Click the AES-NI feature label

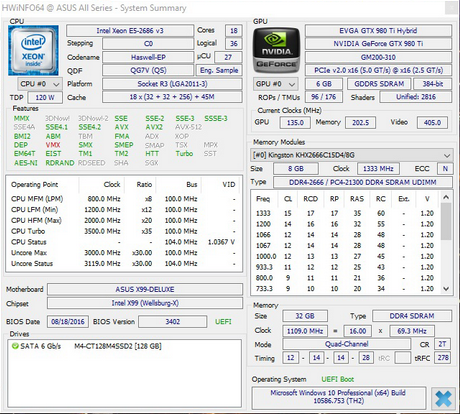pyautogui.click(x=26, y=163)
